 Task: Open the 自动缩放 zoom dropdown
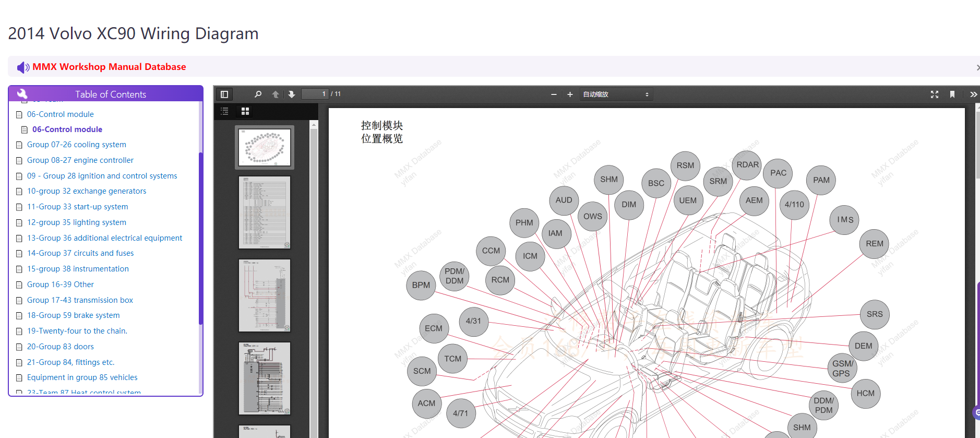coord(616,94)
